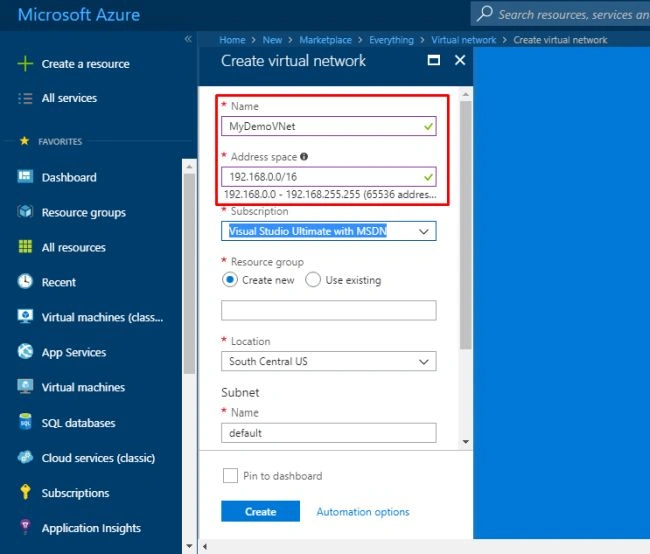The image size is (650, 554).
Task: Click the virtual network Name field MyDemoVNet
Action: click(328, 126)
